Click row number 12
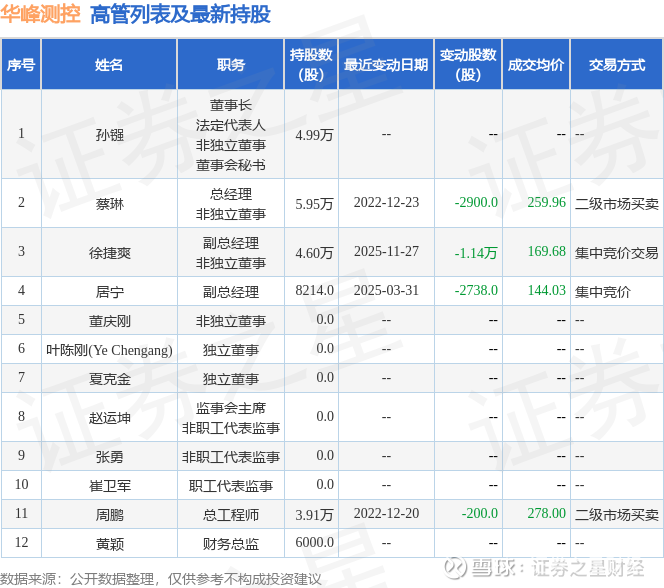 point(21,542)
